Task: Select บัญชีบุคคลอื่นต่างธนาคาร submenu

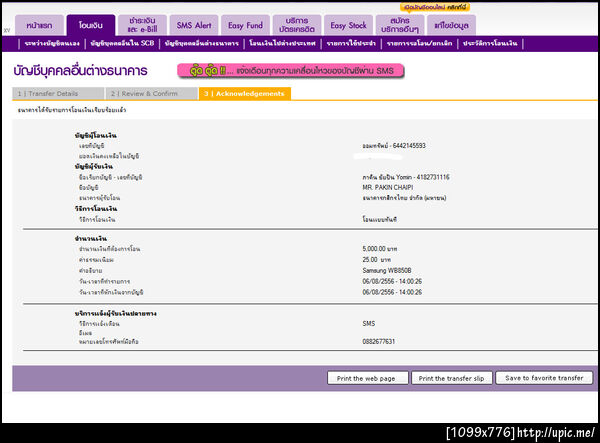Action: tap(202, 44)
